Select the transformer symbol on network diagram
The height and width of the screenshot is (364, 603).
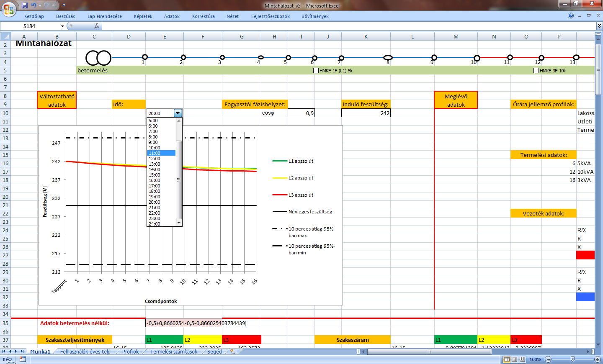pyautogui.click(x=98, y=58)
